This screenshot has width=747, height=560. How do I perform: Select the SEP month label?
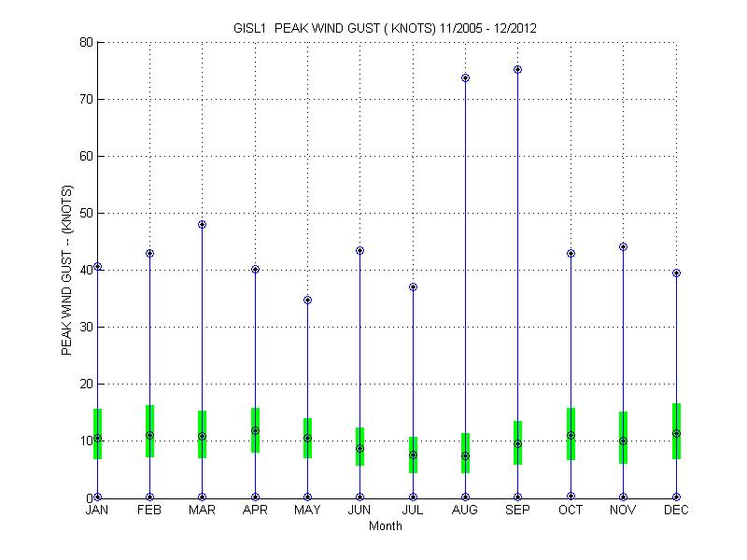(x=517, y=510)
